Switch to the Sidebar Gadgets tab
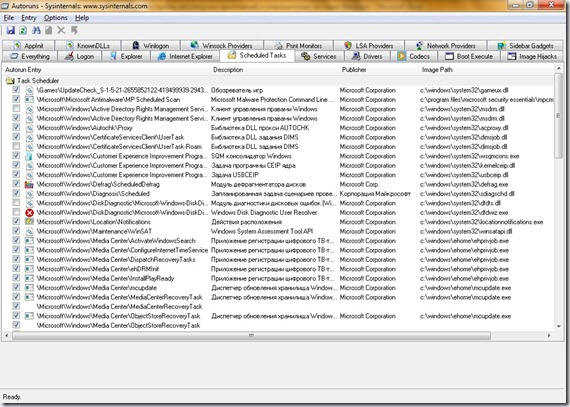 [525, 45]
